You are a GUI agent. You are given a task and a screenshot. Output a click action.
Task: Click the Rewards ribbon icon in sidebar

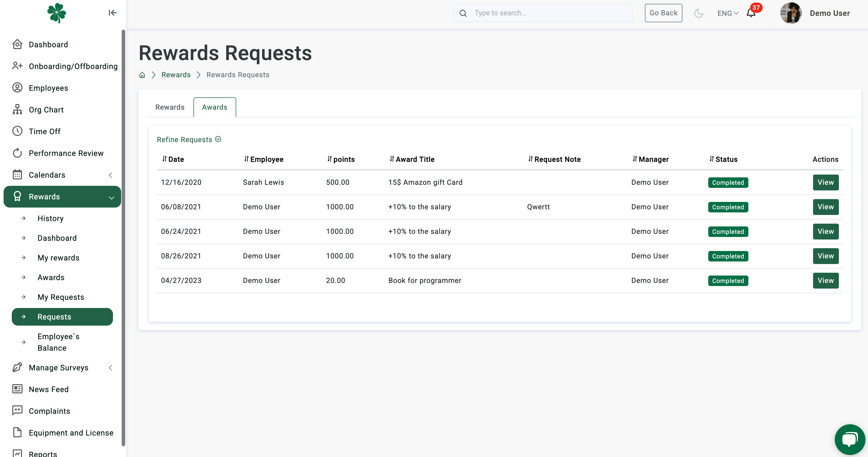17,197
